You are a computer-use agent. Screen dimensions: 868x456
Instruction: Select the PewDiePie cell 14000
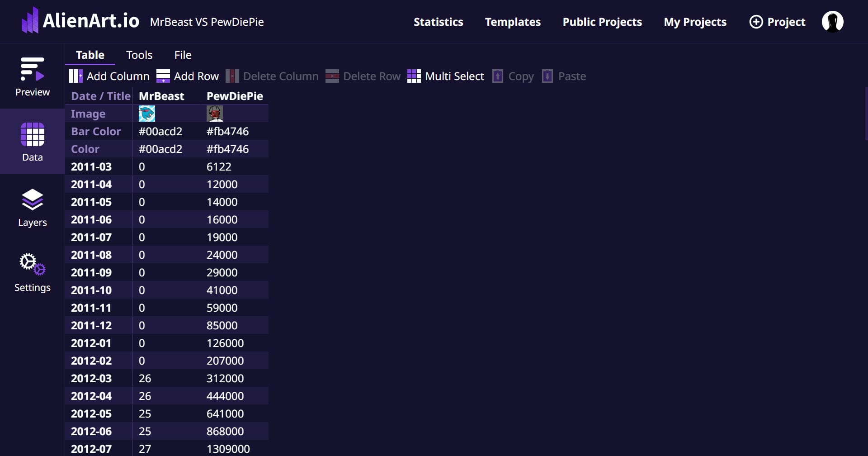234,202
